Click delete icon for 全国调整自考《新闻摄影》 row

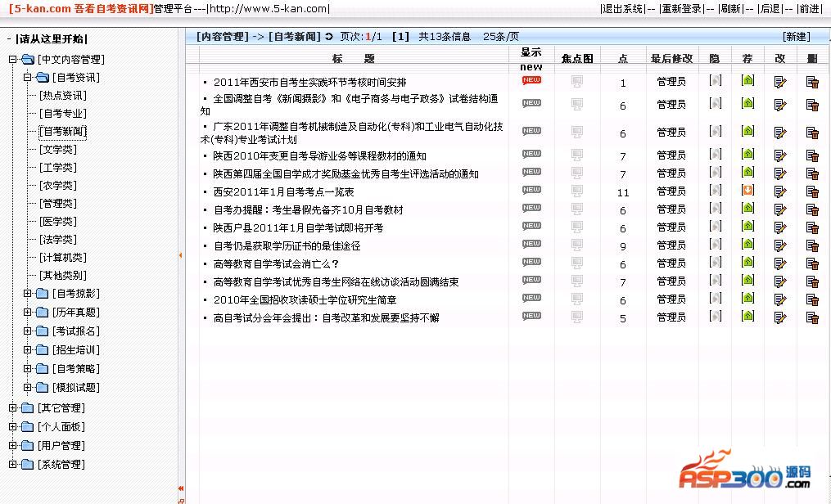(x=812, y=104)
